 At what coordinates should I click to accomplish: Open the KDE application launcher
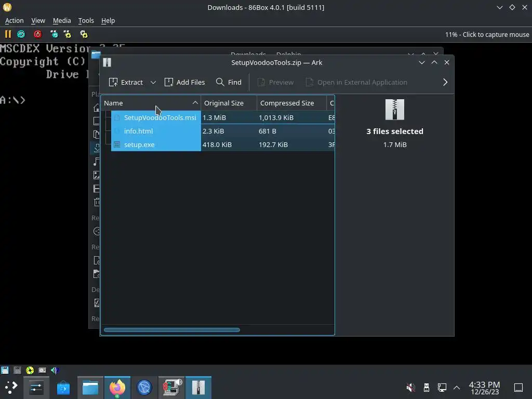[x=11, y=388]
